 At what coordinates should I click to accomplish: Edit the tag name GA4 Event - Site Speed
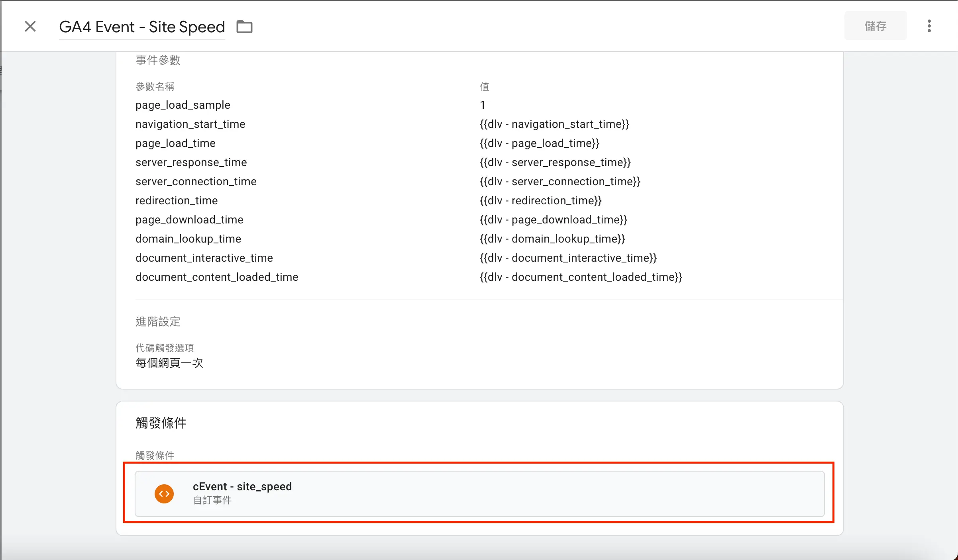click(142, 27)
